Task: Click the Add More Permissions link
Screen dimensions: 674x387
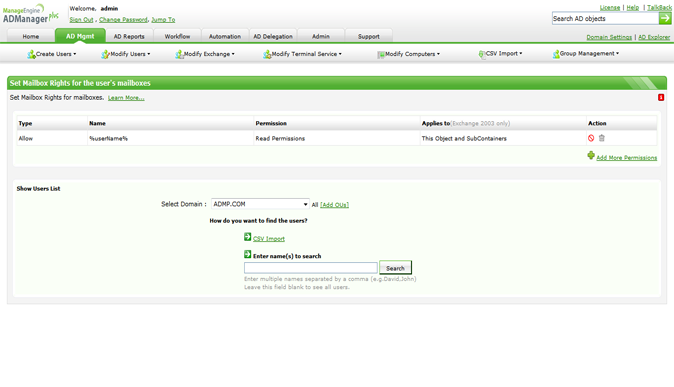Action: pyautogui.click(x=627, y=158)
